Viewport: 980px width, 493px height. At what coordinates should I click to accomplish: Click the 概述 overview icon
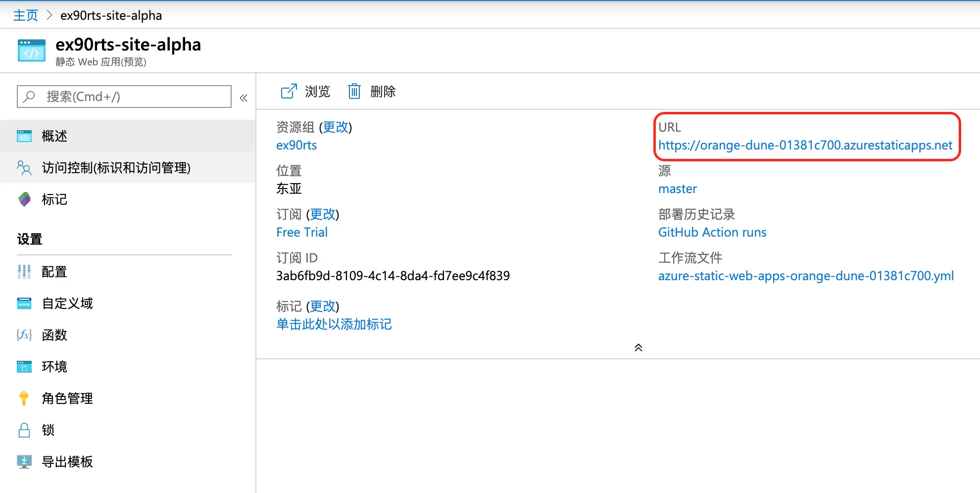(24, 136)
